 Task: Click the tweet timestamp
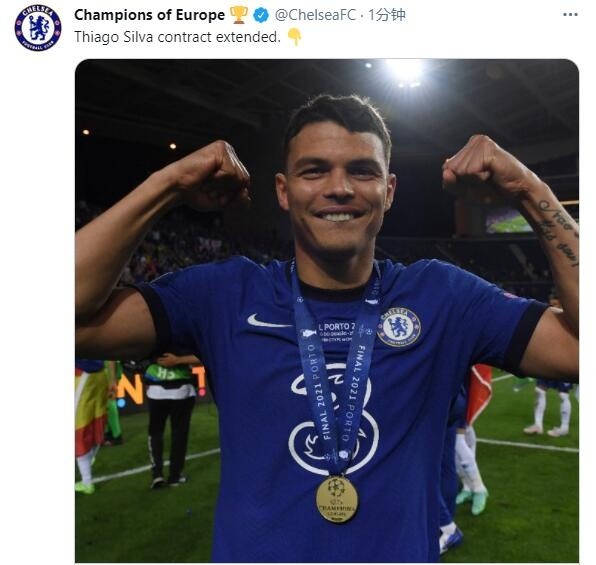(x=387, y=15)
